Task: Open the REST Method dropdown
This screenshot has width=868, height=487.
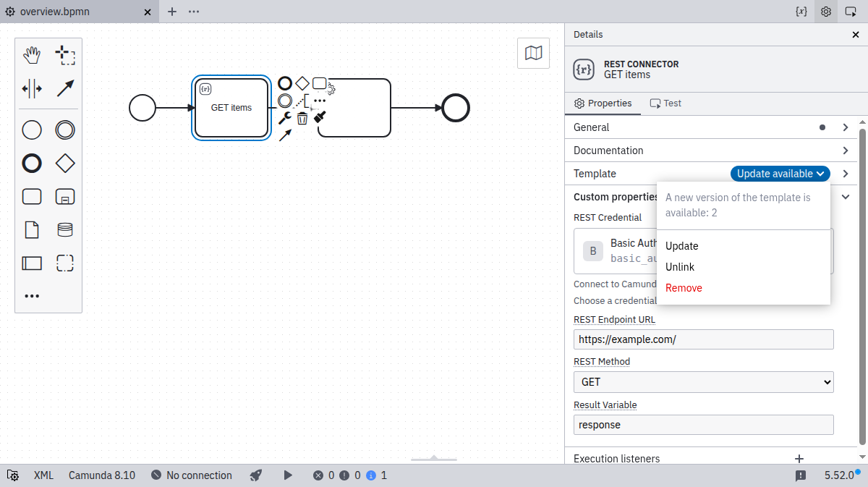Action: [x=704, y=382]
